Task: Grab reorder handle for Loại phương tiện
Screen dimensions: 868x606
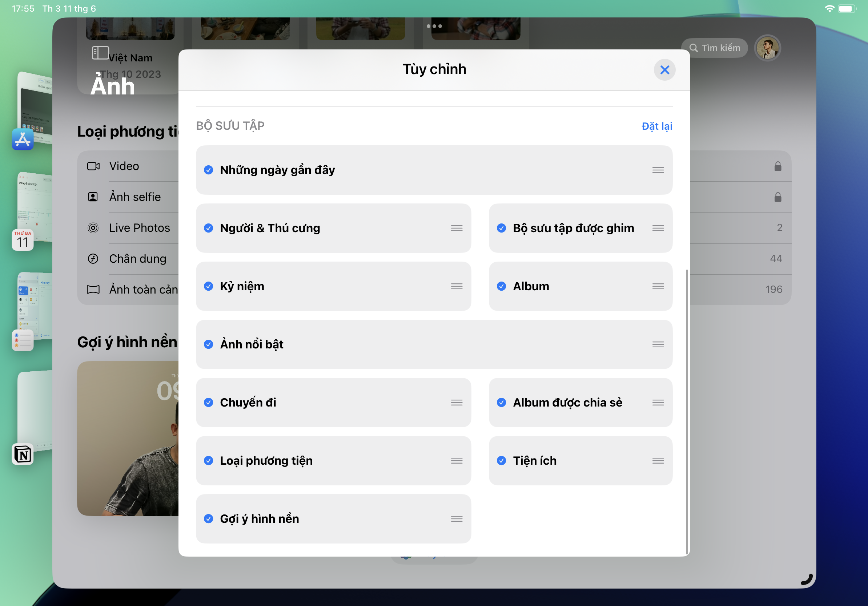Action: pos(457,461)
